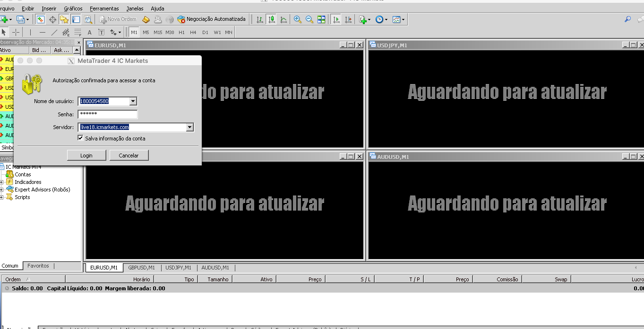Select M5 timeframe button
The height and width of the screenshot is (329, 644).
point(146,32)
